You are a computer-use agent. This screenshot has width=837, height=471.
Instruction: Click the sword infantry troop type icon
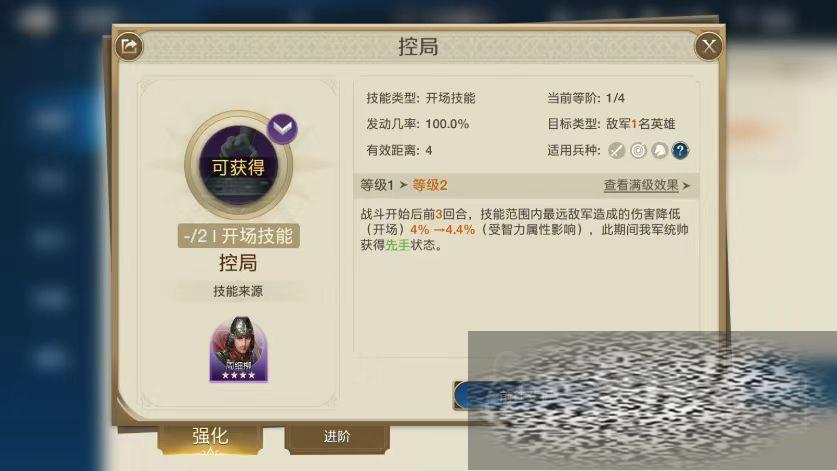(617, 151)
